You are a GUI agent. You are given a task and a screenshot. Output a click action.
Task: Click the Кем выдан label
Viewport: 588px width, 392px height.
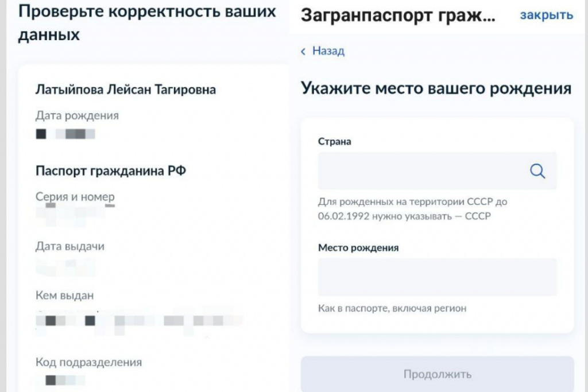click(64, 296)
